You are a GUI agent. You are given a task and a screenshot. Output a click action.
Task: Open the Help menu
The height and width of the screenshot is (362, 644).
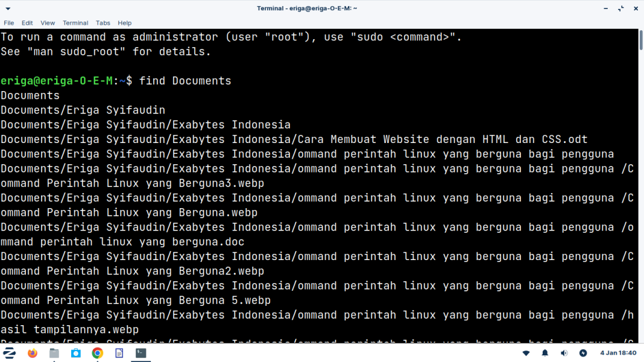click(125, 23)
